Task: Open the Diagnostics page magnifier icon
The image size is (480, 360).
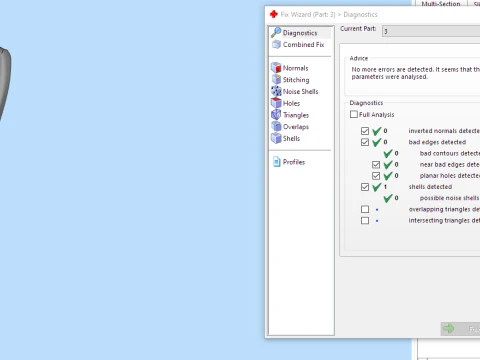Action: (x=276, y=33)
